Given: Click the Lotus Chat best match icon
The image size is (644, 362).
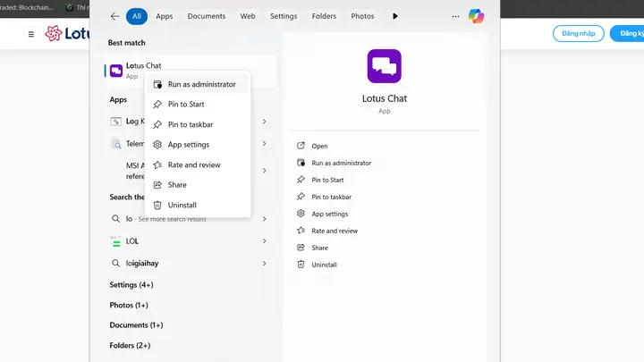Looking at the screenshot, I should (x=116, y=71).
